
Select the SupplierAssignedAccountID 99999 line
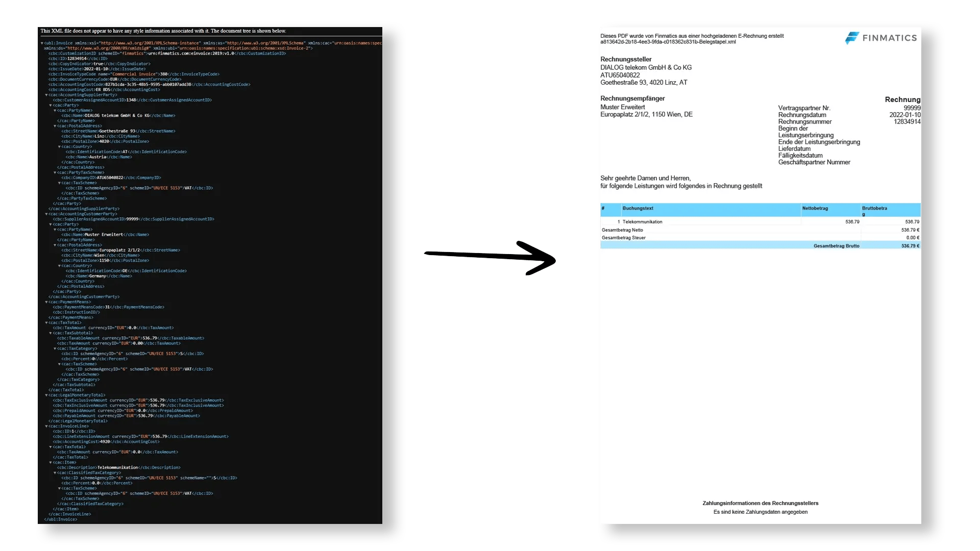point(134,219)
